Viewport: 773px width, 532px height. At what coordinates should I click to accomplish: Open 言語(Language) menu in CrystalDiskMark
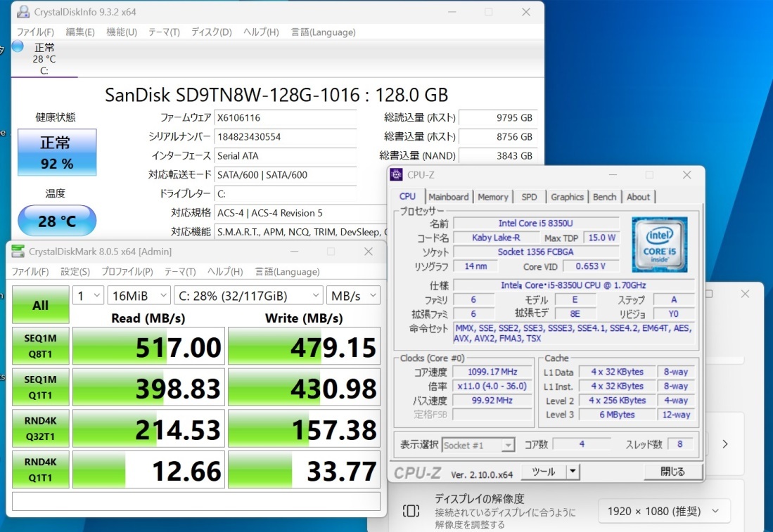pyautogui.click(x=288, y=271)
